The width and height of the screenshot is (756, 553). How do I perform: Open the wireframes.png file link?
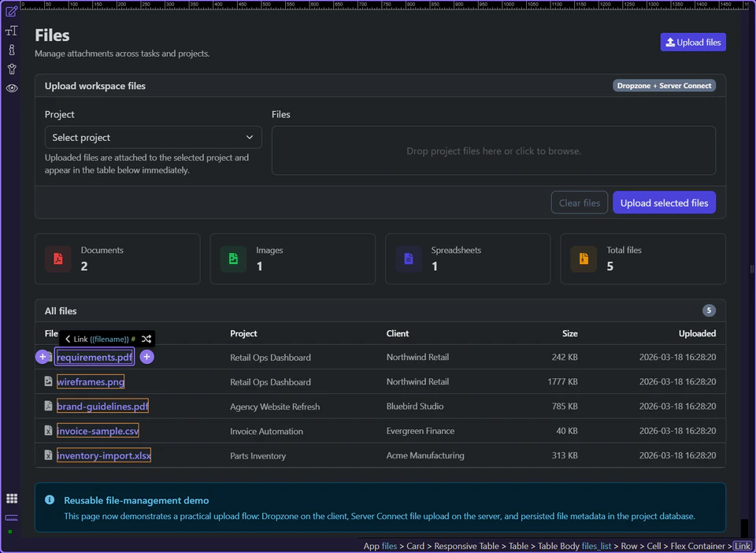89,381
